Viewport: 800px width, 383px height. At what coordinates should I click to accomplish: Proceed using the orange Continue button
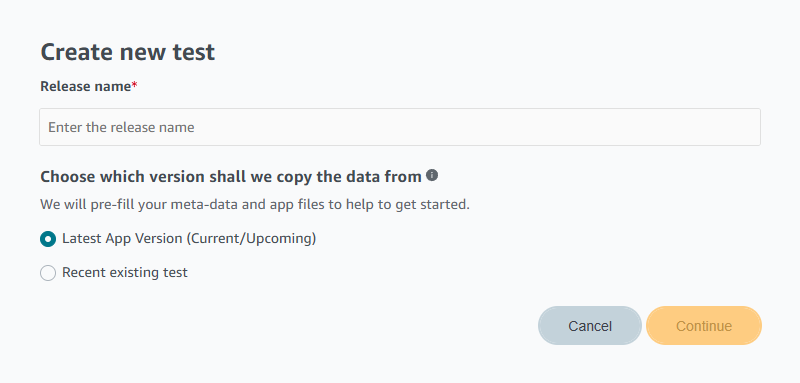704,326
